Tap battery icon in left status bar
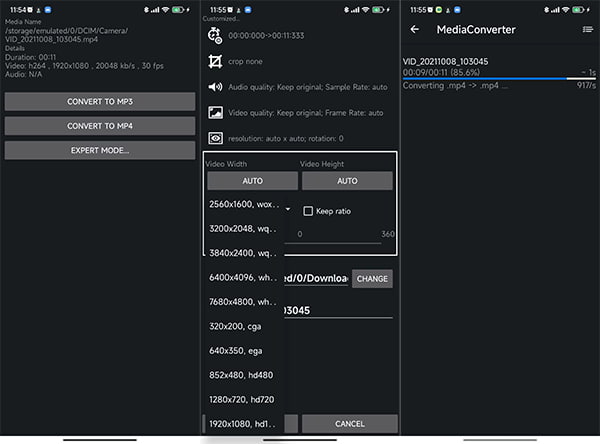The height and width of the screenshot is (444, 600). 178,10
